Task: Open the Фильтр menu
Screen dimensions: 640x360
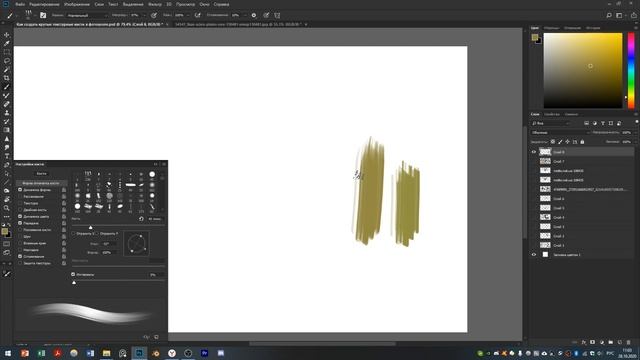Action: tap(155, 4)
